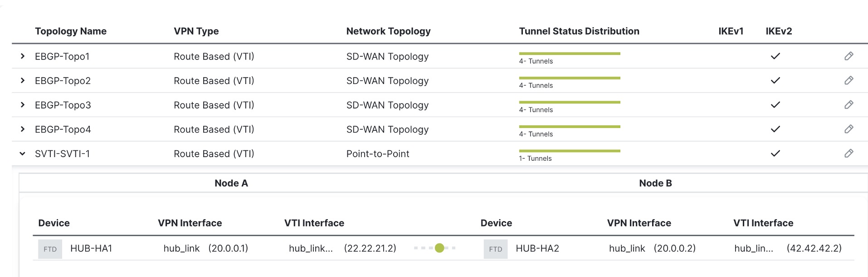Edit EBGP-Topo4 using its pencil icon
This screenshot has height=277, width=868.
pos(848,129)
